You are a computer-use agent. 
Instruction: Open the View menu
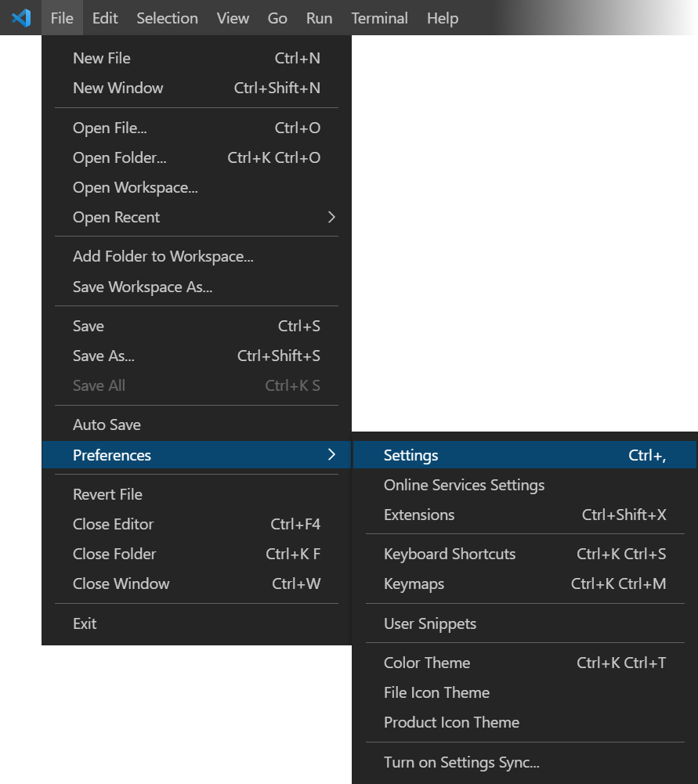pyautogui.click(x=233, y=17)
